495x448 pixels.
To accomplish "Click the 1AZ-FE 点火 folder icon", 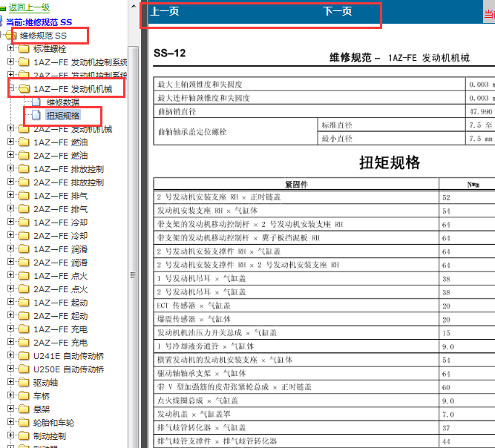I will (x=24, y=276).
